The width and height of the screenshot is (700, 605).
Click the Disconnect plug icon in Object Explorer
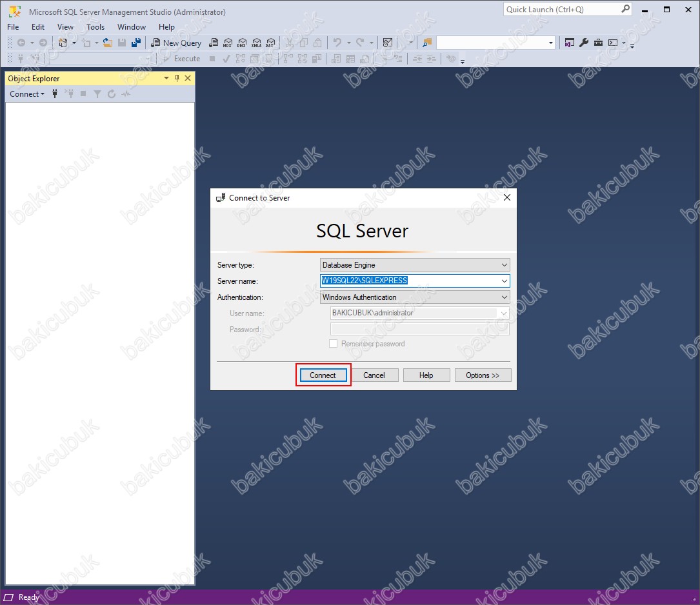click(x=69, y=94)
